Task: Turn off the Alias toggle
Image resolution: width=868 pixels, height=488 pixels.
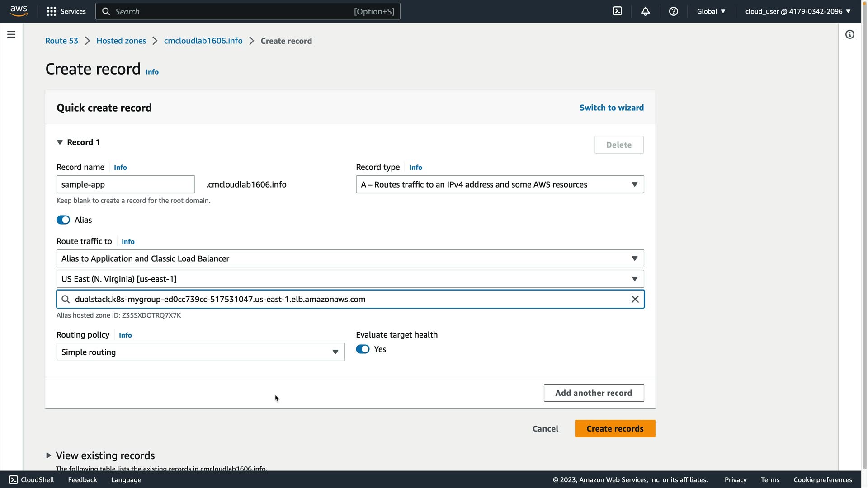Action: click(63, 220)
